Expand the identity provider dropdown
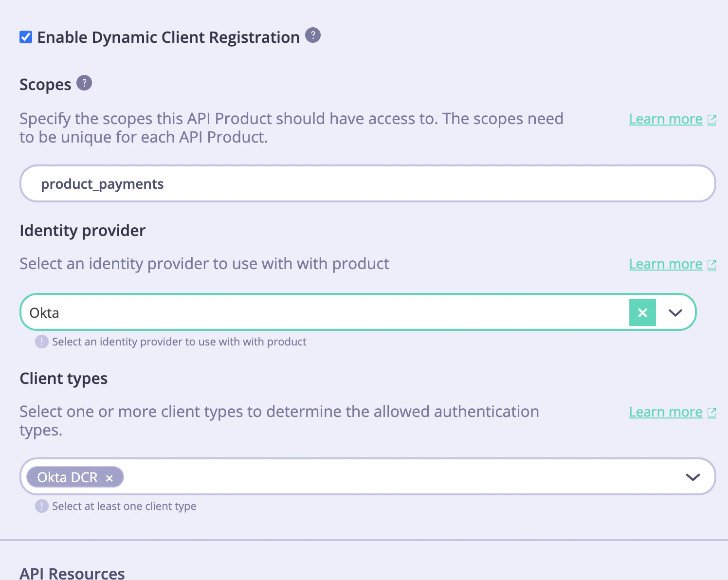The image size is (728, 580). 675,312
